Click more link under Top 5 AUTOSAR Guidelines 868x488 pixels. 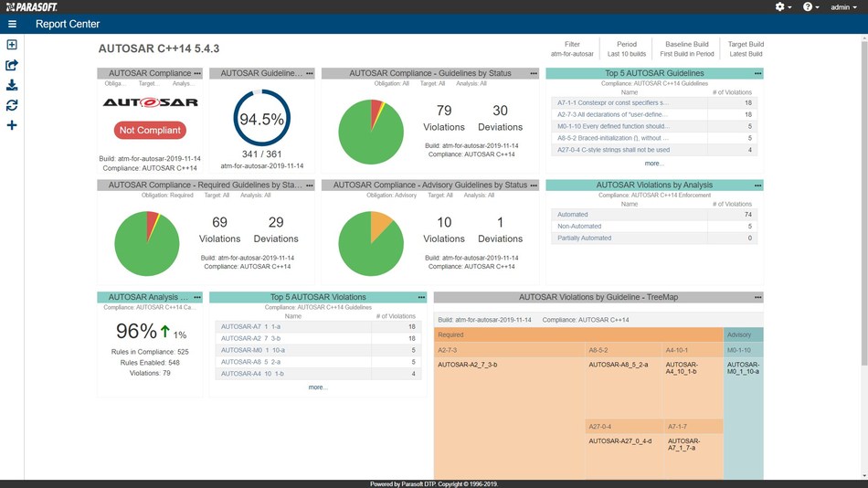(x=654, y=164)
